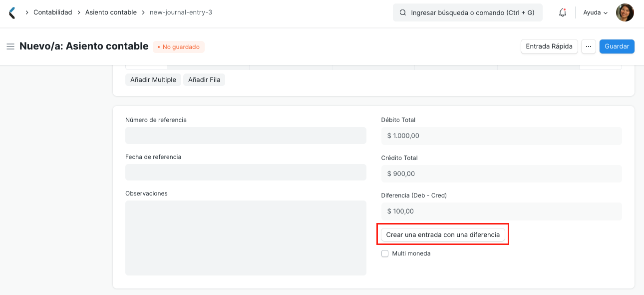Click the app logo home icon
The image size is (644, 295).
[x=12, y=12]
